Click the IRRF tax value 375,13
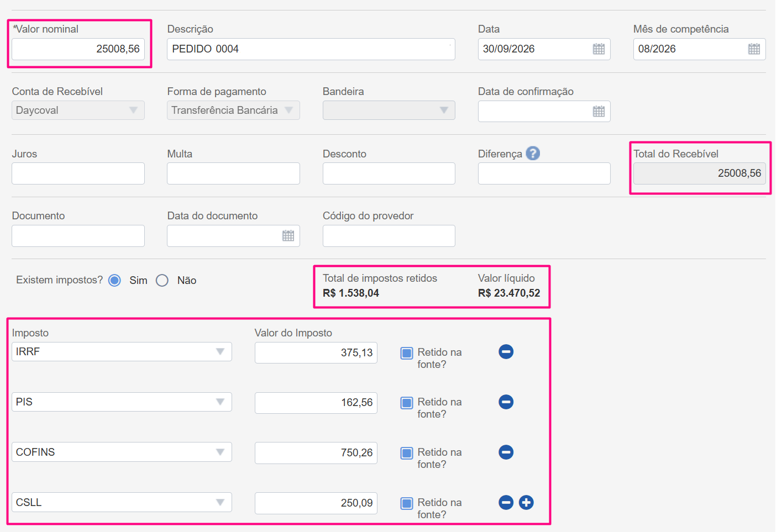Screen dimensions: 777x532 [x=316, y=352]
